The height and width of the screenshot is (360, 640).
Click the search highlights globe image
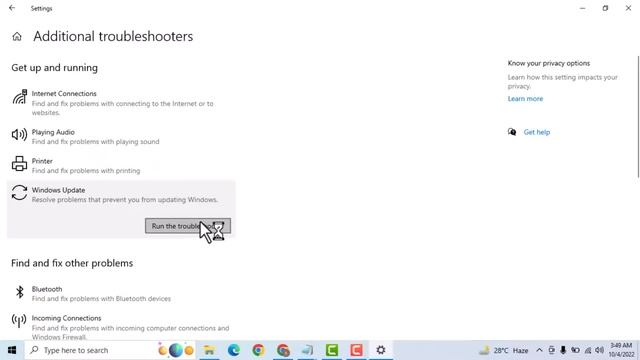pos(176,350)
